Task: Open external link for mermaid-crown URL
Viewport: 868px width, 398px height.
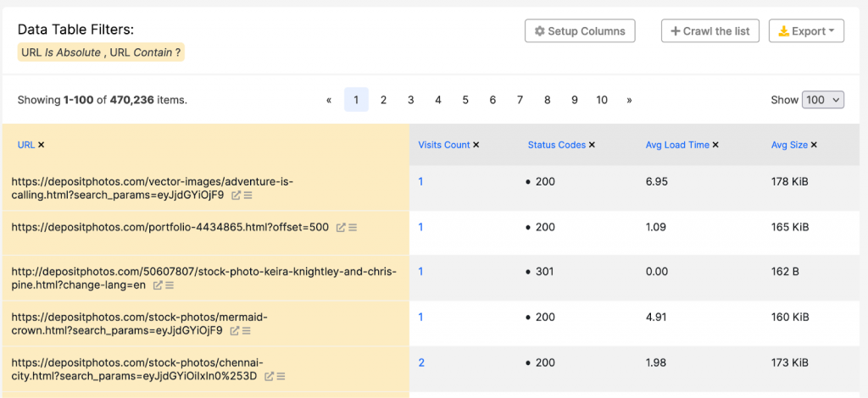Action: (x=235, y=330)
